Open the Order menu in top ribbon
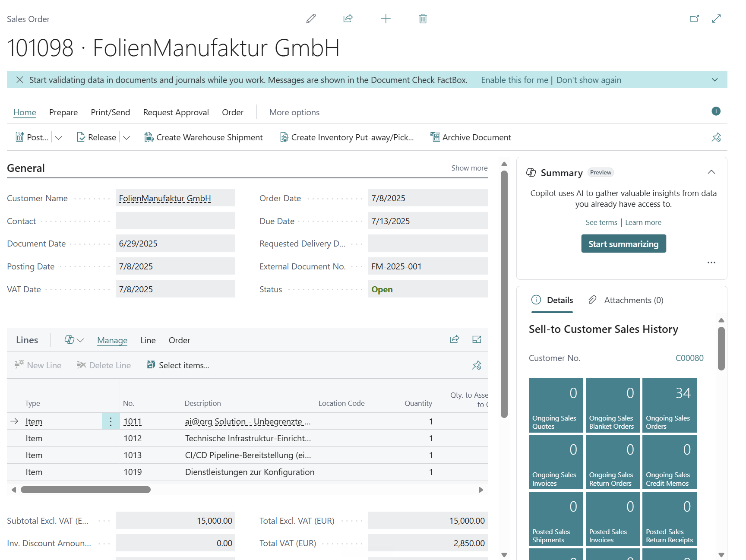Image resolution: width=746 pixels, height=560 pixels. coord(233,112)
